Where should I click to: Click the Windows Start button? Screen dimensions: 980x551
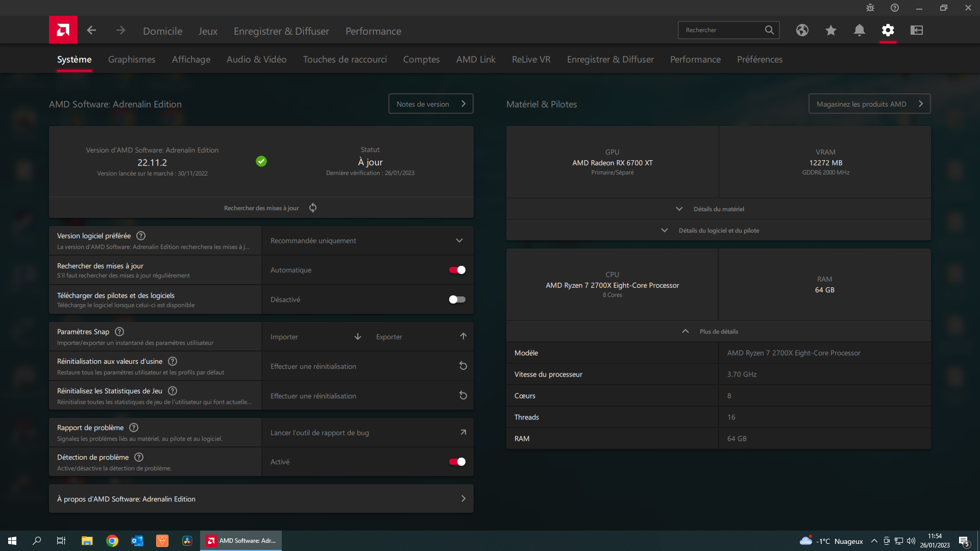12,541
